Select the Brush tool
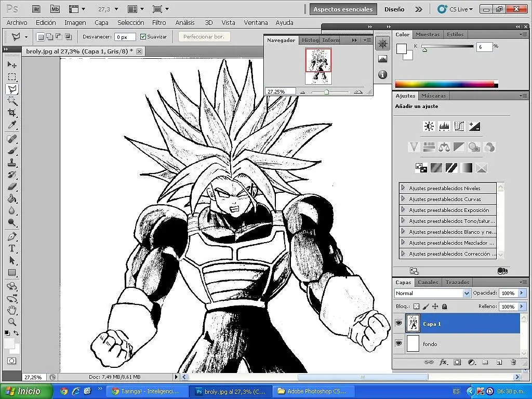 click(12, 151)
